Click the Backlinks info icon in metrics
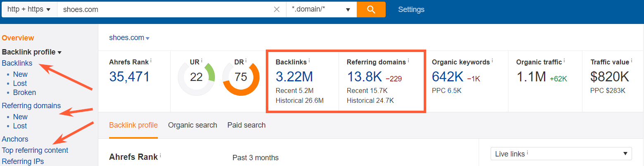644x166 pixels. (x=309, y=60)
